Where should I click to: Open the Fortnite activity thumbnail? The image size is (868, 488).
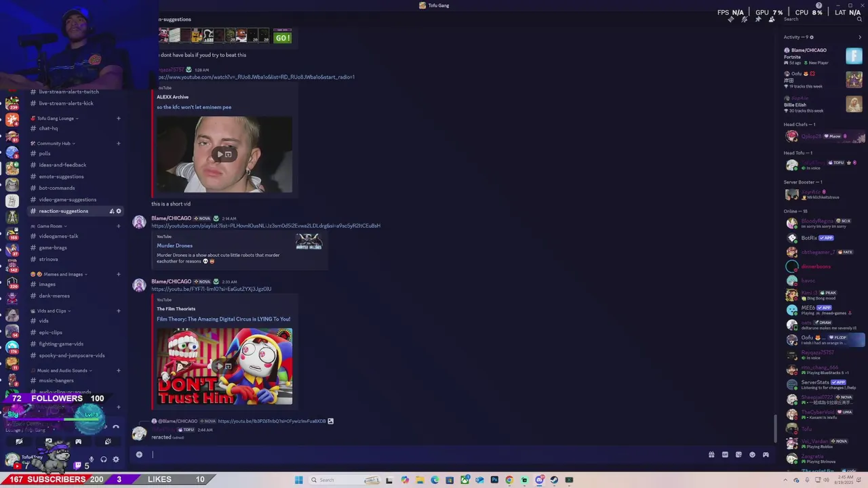point(854,56)
